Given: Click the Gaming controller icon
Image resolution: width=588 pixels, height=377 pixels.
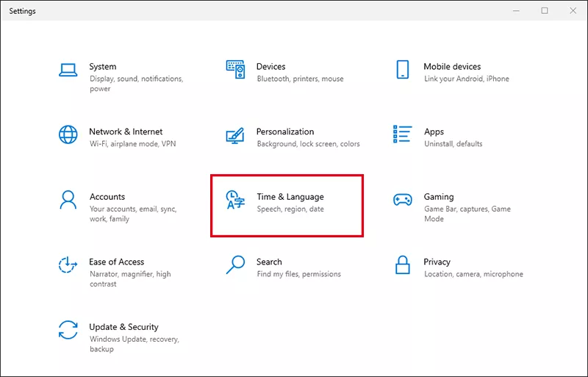Looking at the screenshot, I should (x=402, y=200).
